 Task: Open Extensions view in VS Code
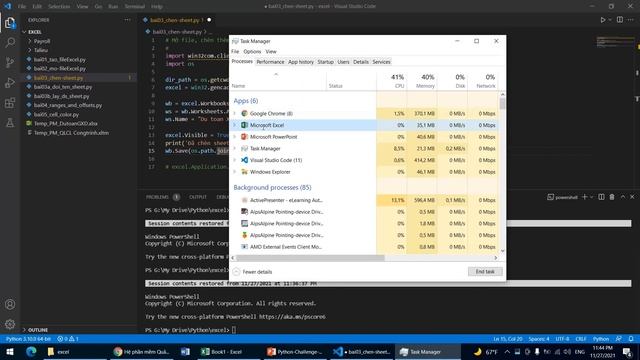click(10, 102)
